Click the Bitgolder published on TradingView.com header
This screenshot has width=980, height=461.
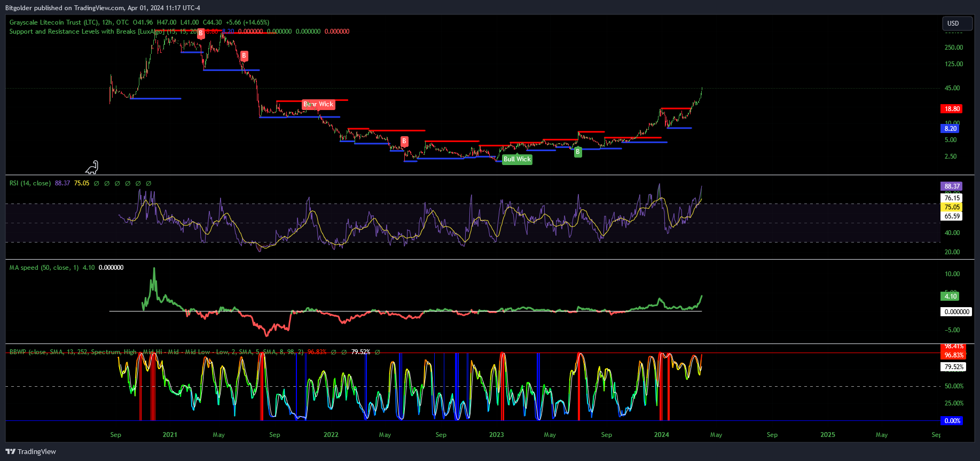pos(103,8)
